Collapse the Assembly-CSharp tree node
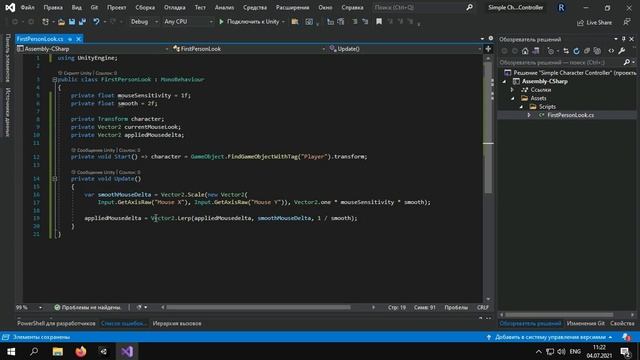This screenshot has width=640, height=360. pyautogui.click(x=504, y=82)
